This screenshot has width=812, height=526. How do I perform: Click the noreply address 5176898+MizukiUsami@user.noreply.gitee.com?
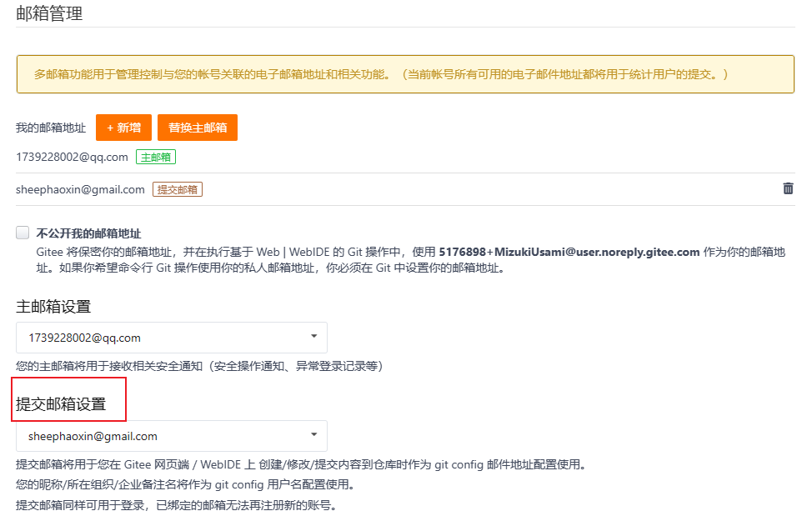569,252
